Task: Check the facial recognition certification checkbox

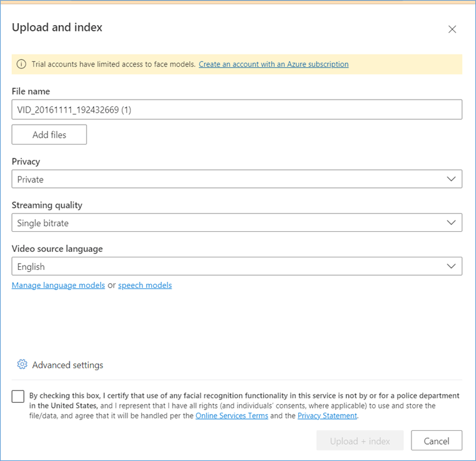Action: coord(18,396)
